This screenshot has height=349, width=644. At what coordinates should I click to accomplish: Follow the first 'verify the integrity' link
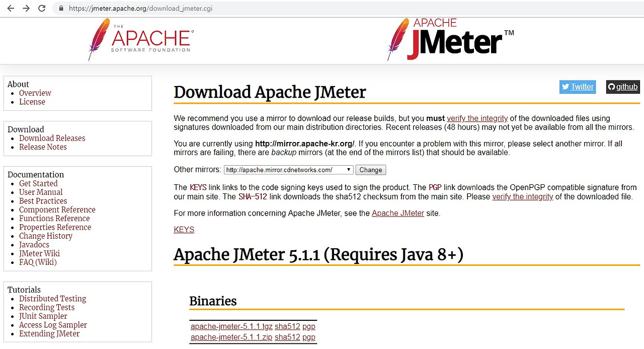(477, 118)
